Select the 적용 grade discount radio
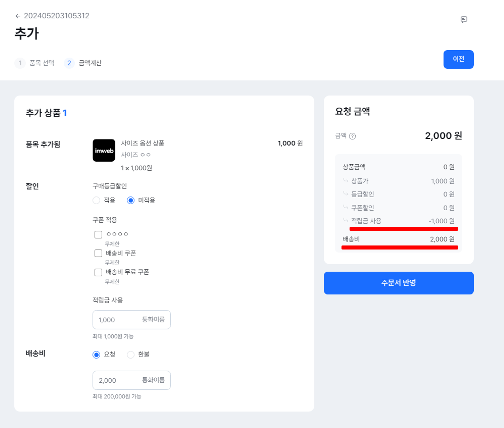Image resolution: width=504 pixels, height=428 pixels. click(96, 200)
